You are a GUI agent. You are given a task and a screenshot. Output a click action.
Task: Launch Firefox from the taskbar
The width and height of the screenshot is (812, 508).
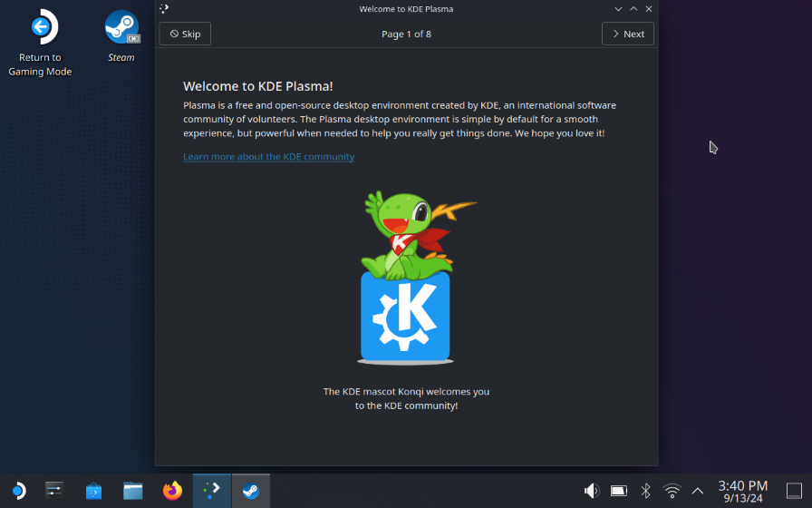point(172,491)
